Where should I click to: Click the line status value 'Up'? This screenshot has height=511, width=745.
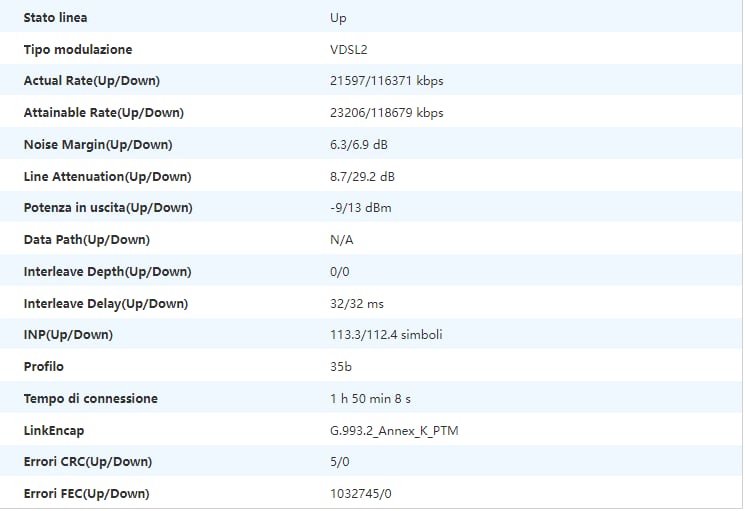pyautogui.click(x=338, y=18)
